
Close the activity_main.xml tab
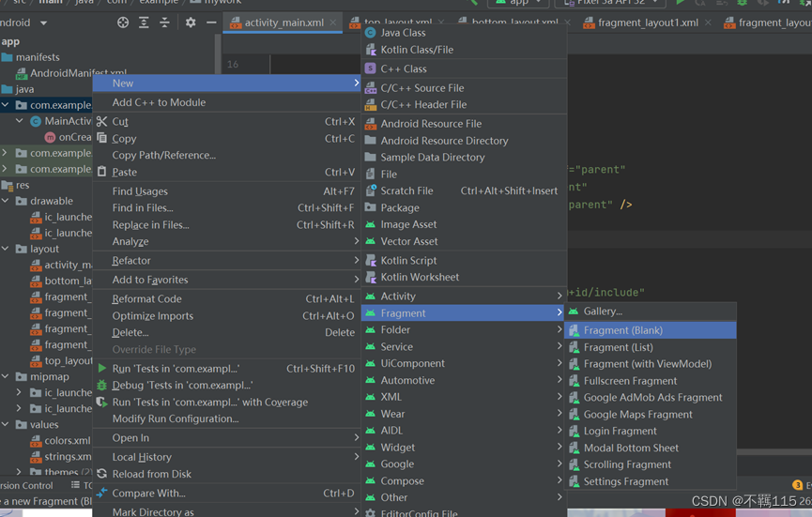(333, 23)
